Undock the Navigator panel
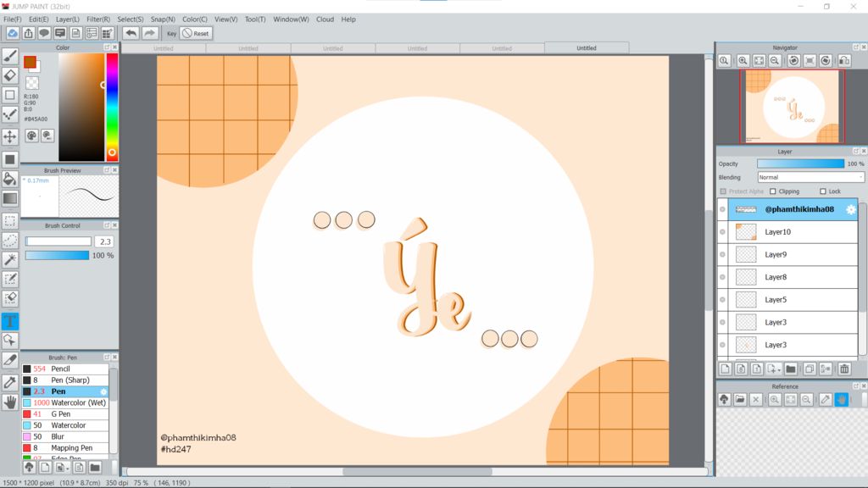The width and height of the screenshot is (868, 488). coord(856,47)
